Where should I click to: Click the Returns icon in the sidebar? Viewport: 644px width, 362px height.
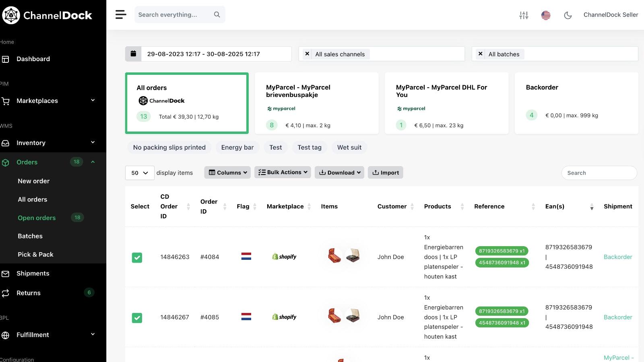(x=6, y=293)
